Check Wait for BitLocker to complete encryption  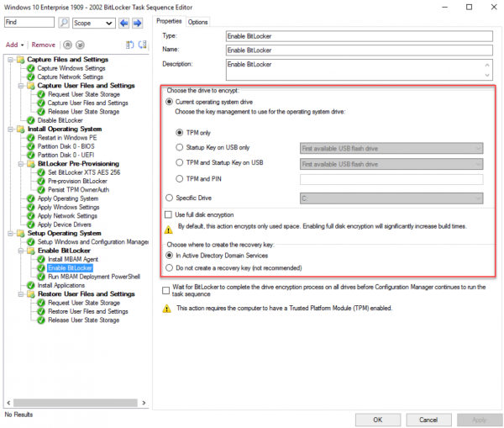pyautogui.click(x=165, y=291)
